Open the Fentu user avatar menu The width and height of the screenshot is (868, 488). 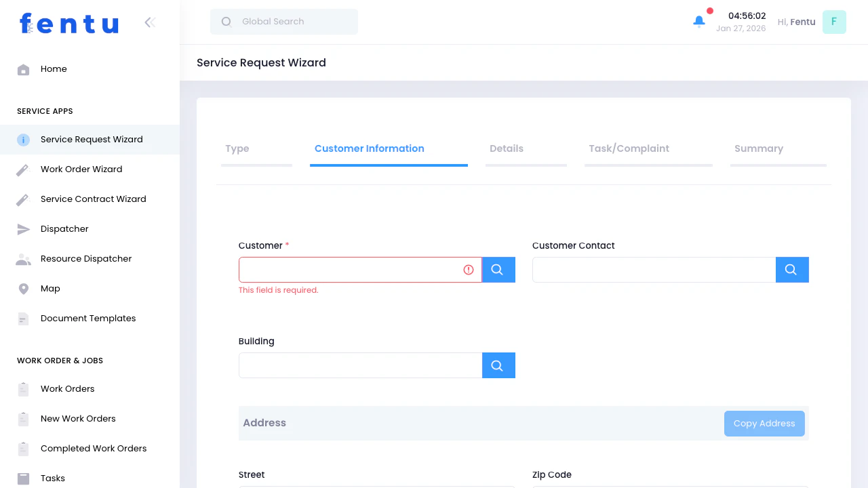[834, 22]
